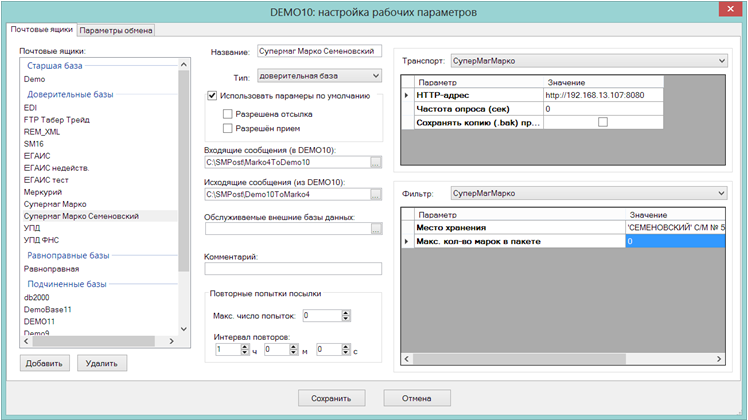
Task: Adjust the minutes interval spinner
Action: (293, 349)
